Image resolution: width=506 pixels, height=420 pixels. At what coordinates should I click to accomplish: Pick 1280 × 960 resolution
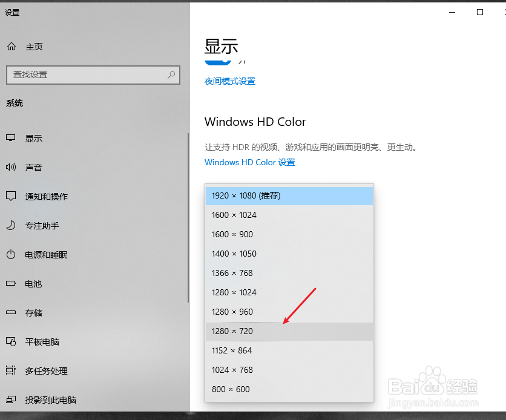click(x=289, y=312)
